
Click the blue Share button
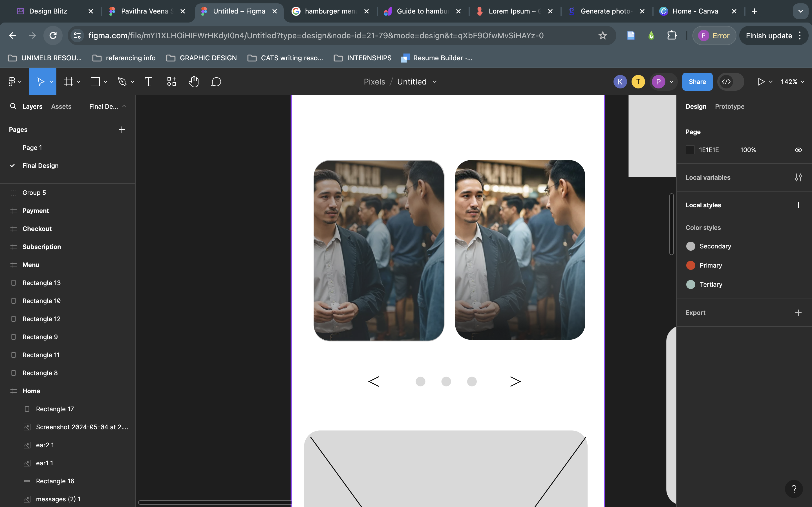coord(697,81)
